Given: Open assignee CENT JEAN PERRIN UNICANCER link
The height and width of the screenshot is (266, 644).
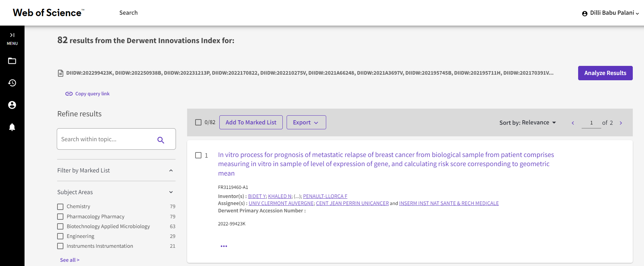Looking at the screenshot, I should pyautogui.click(x=352, y=203).
